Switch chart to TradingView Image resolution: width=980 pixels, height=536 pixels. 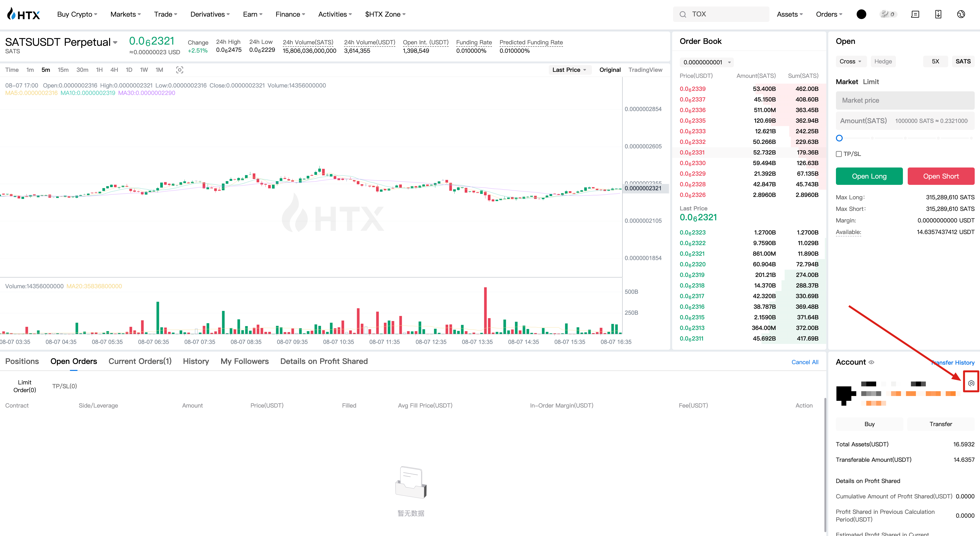(645, 70)
